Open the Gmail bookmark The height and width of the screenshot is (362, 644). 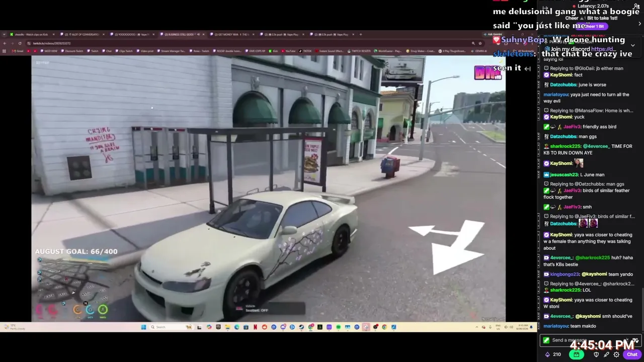click(18, 51)
